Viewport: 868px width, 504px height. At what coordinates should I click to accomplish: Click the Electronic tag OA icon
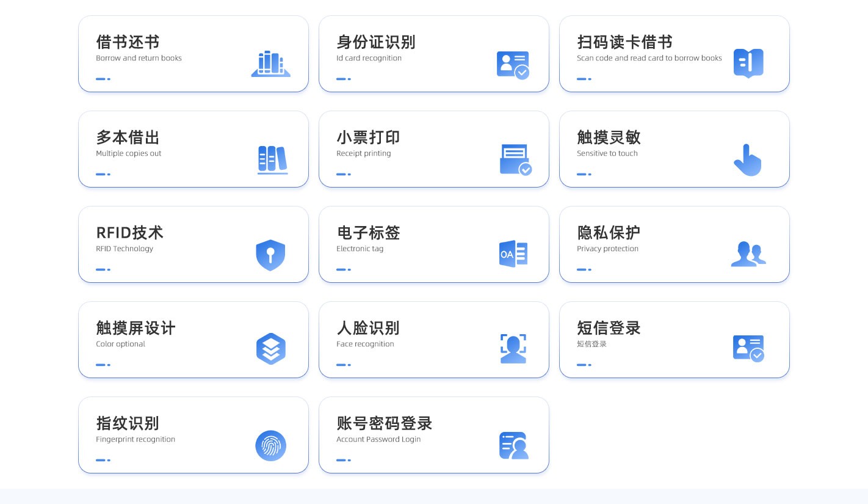coord(513,254)
